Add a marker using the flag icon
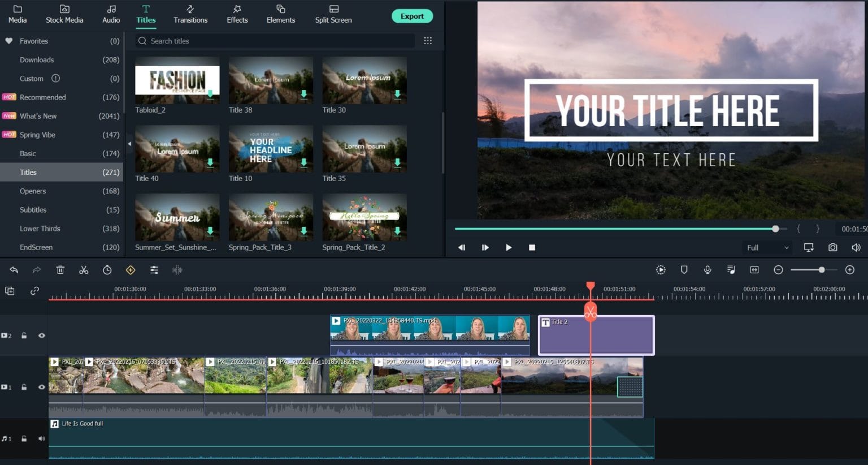 tap(684, 270)
